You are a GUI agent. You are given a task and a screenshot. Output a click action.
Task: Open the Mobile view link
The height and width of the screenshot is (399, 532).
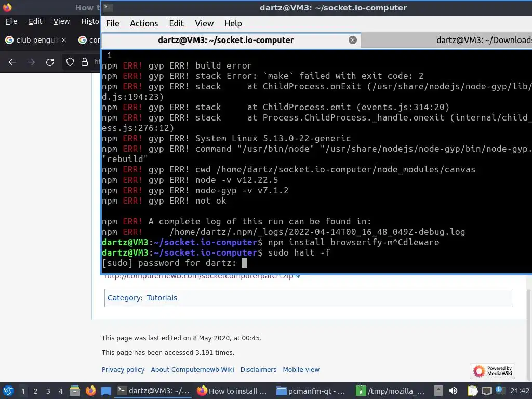[301, 370]
